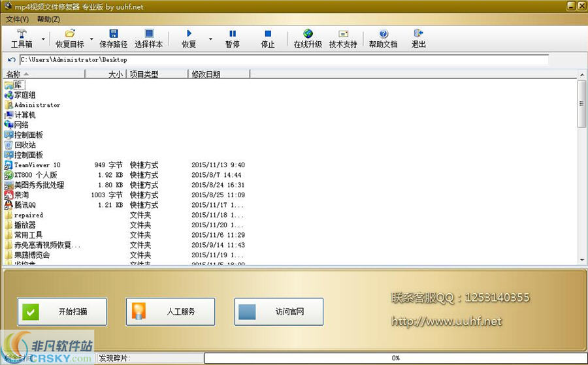Viewport: 588px width, 365px height.
Task: Select the 腾讯QQ penguin icon
Action: click(x=8, y=205)
